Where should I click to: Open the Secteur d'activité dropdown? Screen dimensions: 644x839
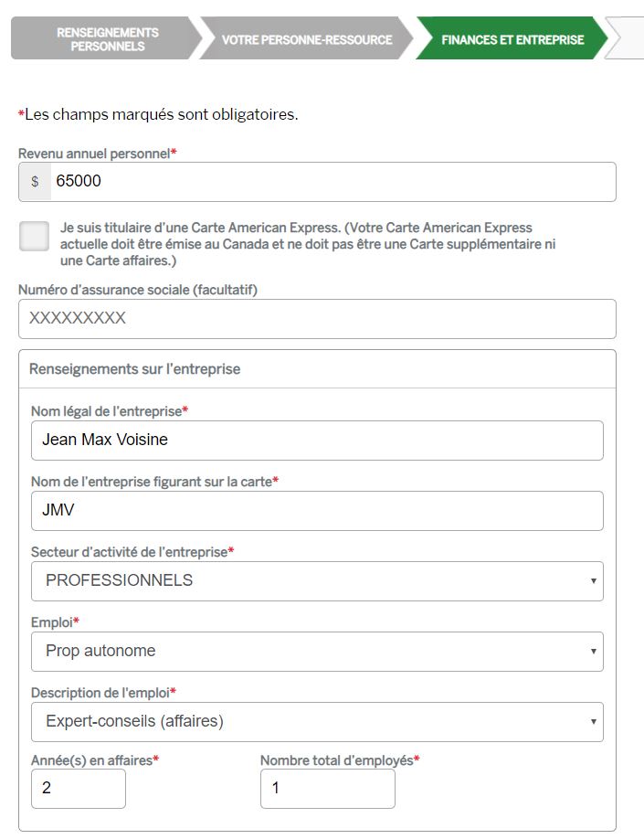pyautogui.click(x=316, y=581)
